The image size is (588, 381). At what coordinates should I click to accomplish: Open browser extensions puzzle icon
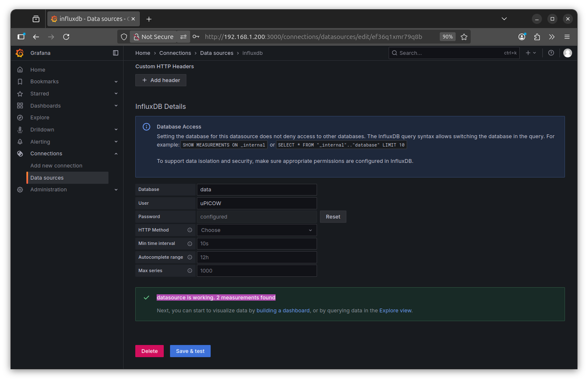[537, 37]
